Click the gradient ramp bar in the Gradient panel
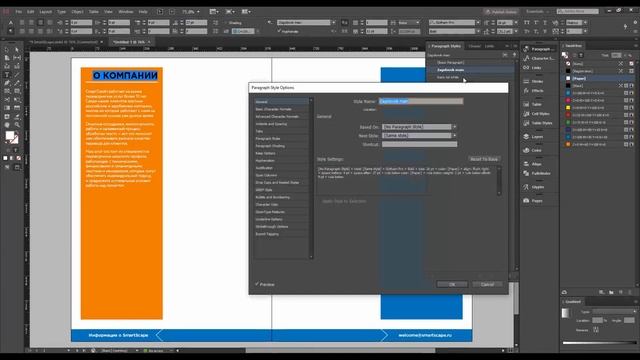Image resolution: width=640 pixels, height=360 pixels. 599,342
